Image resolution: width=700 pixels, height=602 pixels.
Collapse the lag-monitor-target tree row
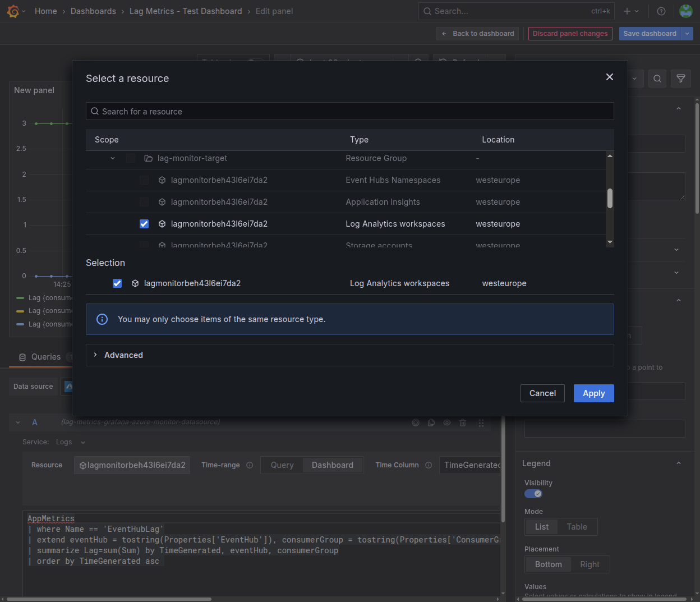pyautogui.click(x=113, y=158)
